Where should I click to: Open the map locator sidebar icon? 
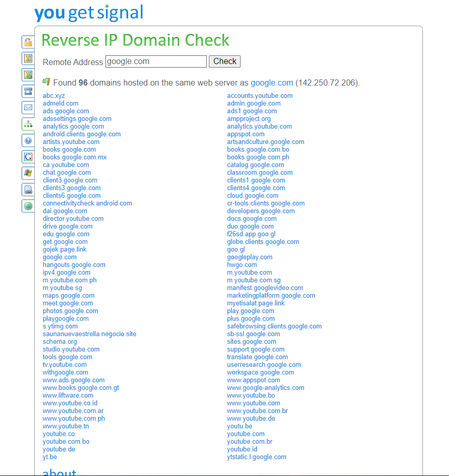click(28, 58)
